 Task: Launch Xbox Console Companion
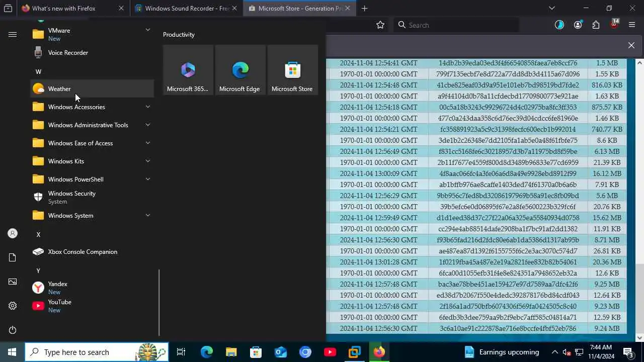point(92,252)
